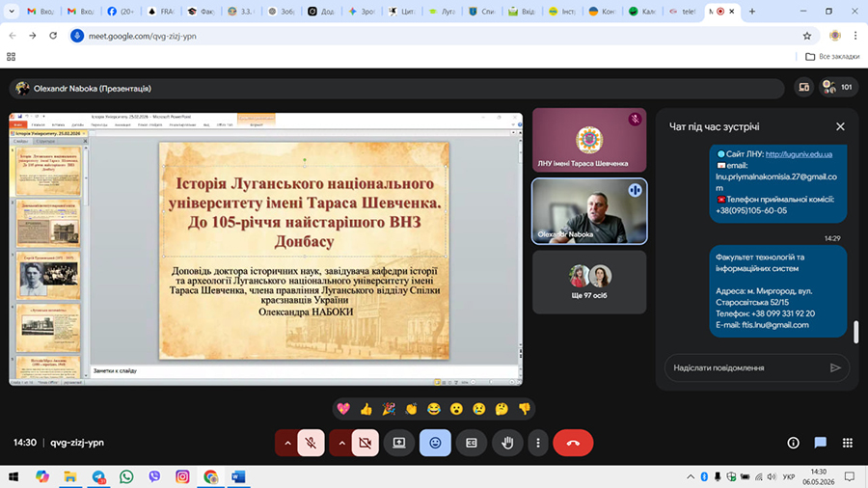Send the thumbs up reaction

pyautogui.click(x=366, y=409)
